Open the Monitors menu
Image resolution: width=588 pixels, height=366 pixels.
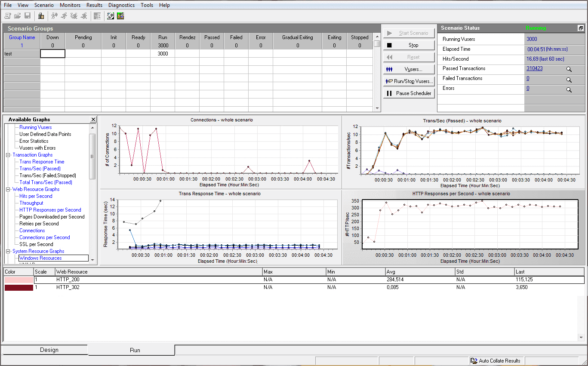point(70,5)
